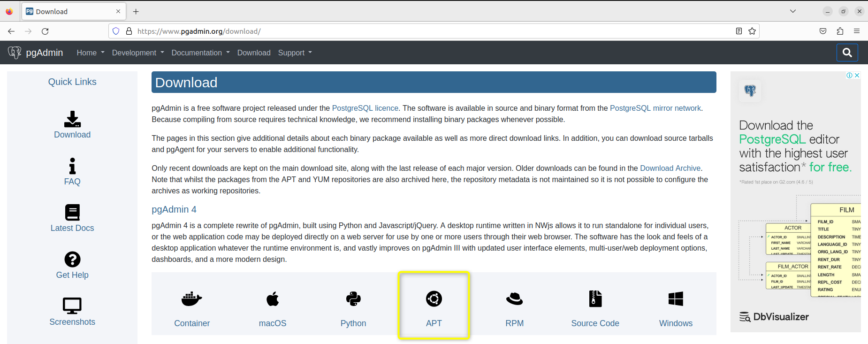The width and height of the screenshot is (868, 344).
Task: Click the Screenshots text link
Action: point(72,322)
